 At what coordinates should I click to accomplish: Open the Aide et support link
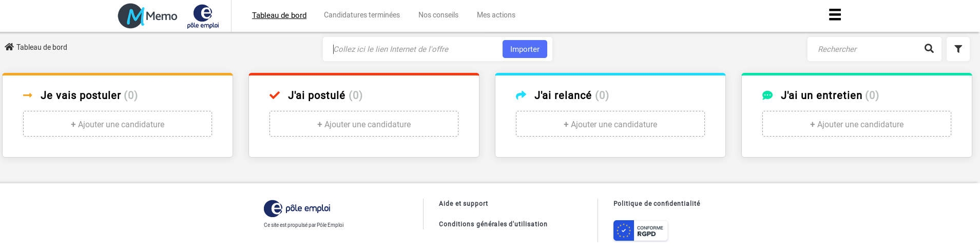(x=464, y=204)
